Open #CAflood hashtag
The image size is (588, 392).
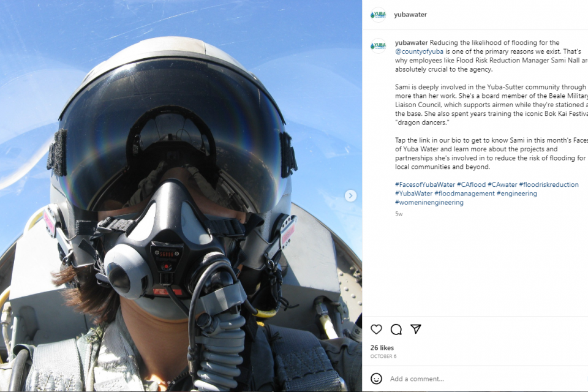click(471, 184)
